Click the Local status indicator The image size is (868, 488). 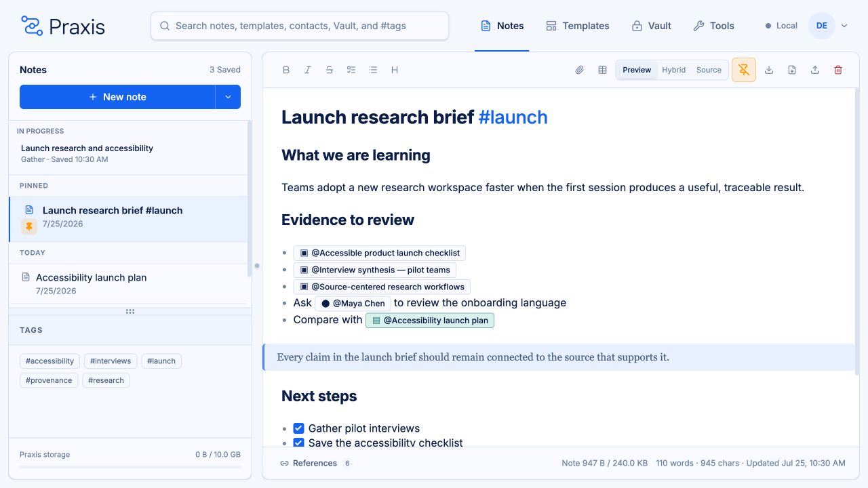pos(781,26)
